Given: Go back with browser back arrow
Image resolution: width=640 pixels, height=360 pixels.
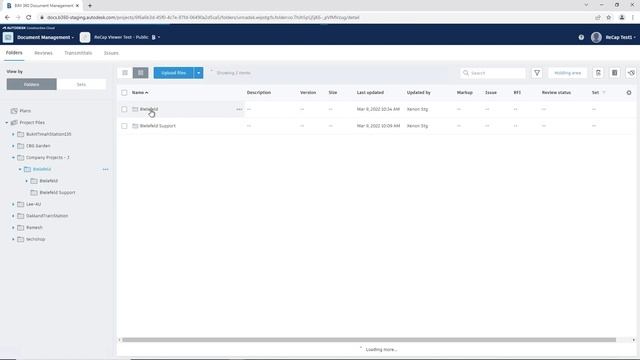Looking at the screenshot, I should 7,17.
